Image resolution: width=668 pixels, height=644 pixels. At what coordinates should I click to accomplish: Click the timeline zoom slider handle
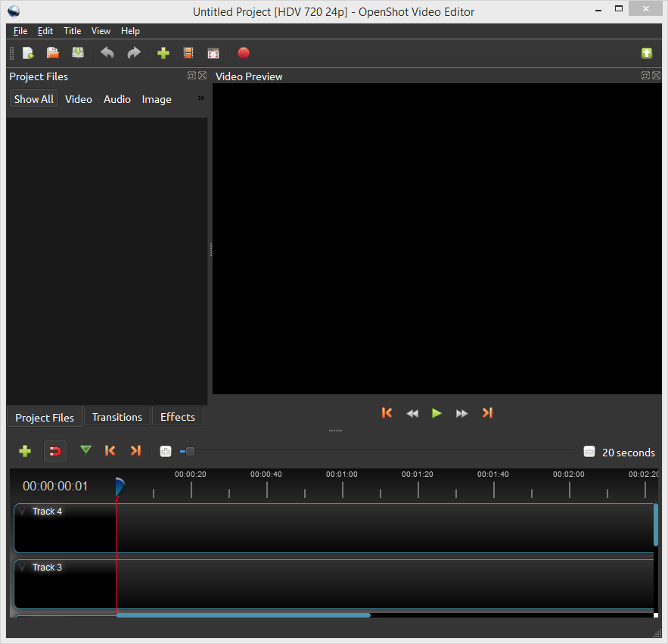tap(190, 451)
